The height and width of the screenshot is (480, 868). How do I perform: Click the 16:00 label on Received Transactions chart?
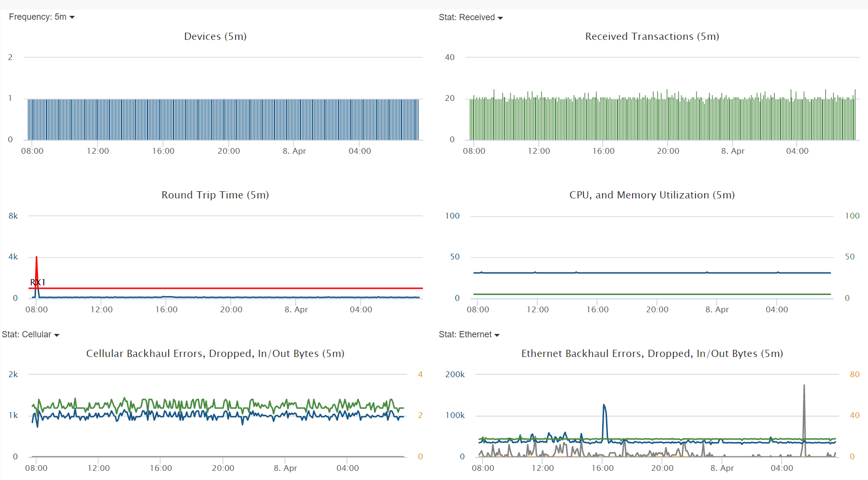(603, 151)
